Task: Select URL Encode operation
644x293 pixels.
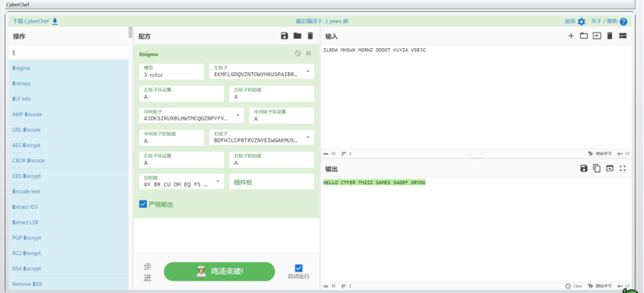Action: (x=68, y=130)
